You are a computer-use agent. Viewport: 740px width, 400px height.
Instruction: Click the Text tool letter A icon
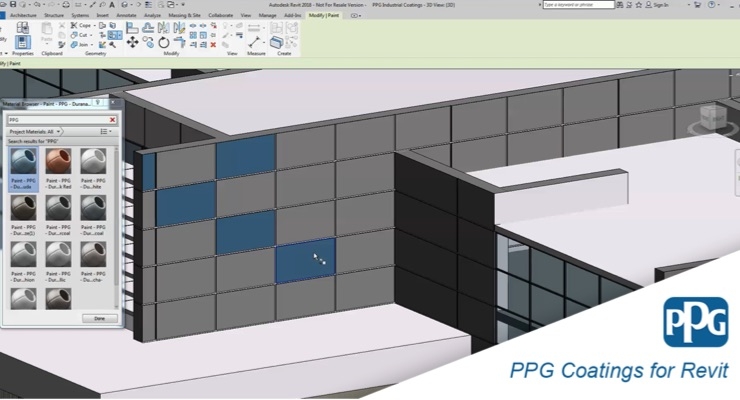(112, 5)
